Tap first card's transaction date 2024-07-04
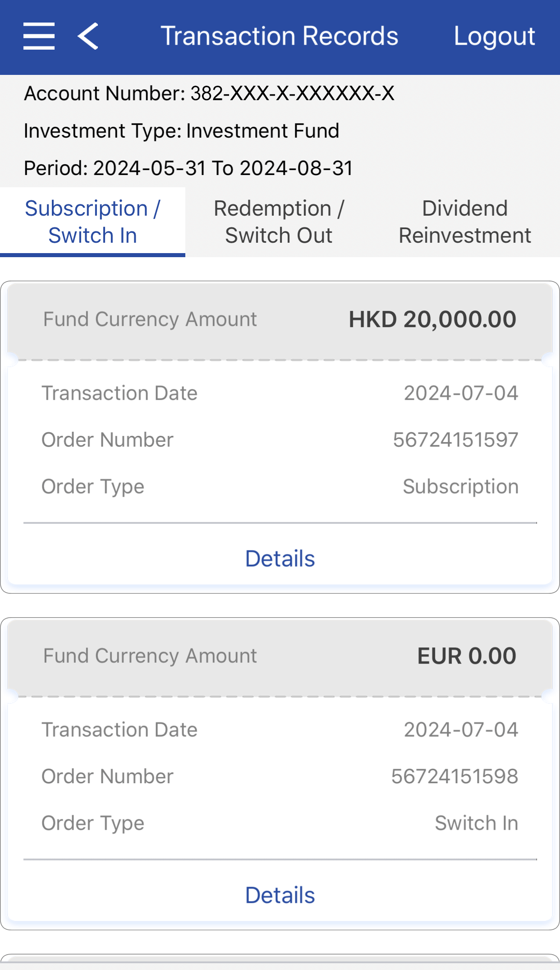Image resolution: width=560 pixels, height=970 pixels. pyautogui.click(x=461, y=393)
